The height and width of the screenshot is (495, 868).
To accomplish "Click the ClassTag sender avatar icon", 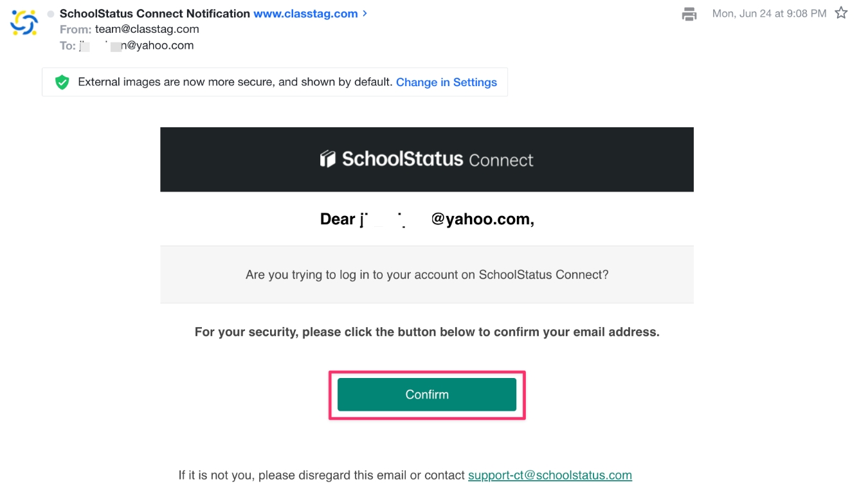I will click(24, 22).
